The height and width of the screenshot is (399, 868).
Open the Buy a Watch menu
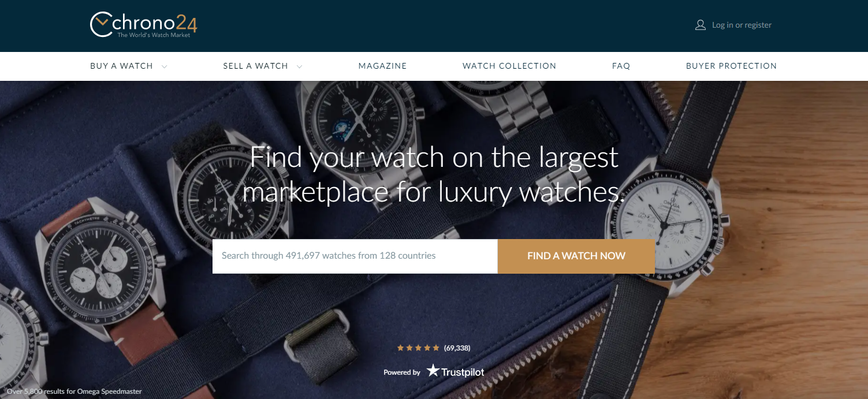[x=121, y=66]
